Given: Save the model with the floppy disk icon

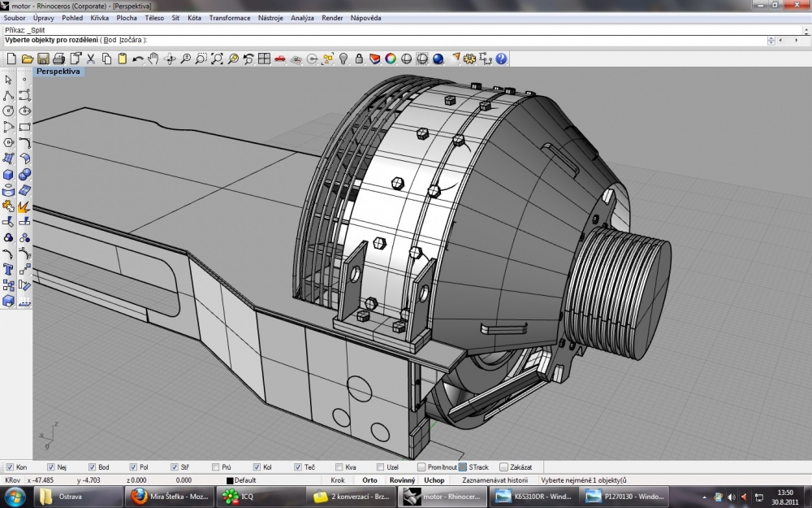Looking at the screenshot, I should tap(44, 59).
